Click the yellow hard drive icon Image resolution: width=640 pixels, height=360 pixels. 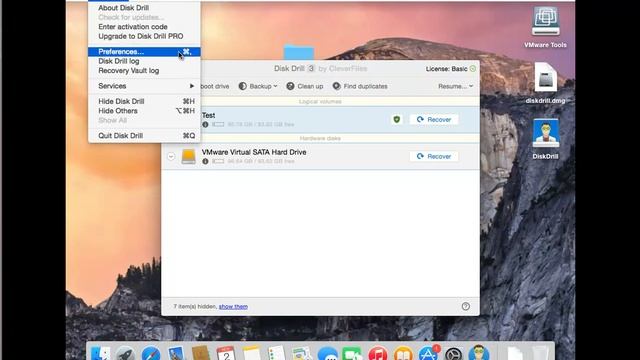[188, 157]
